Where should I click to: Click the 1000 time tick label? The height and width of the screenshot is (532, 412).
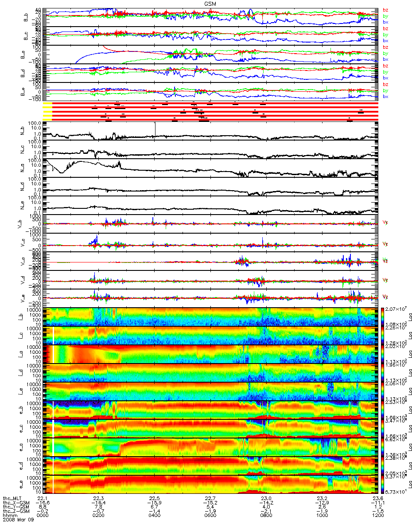point(322,516)
